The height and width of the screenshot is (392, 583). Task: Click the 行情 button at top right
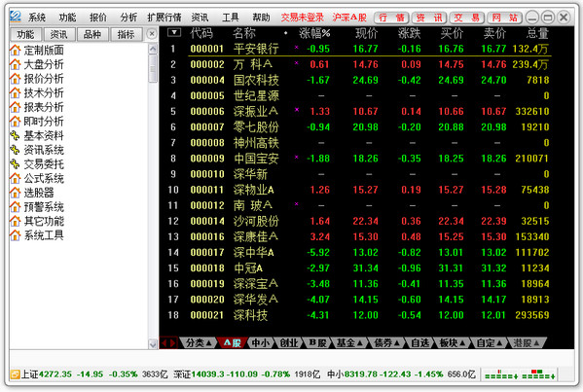(392, 18)
